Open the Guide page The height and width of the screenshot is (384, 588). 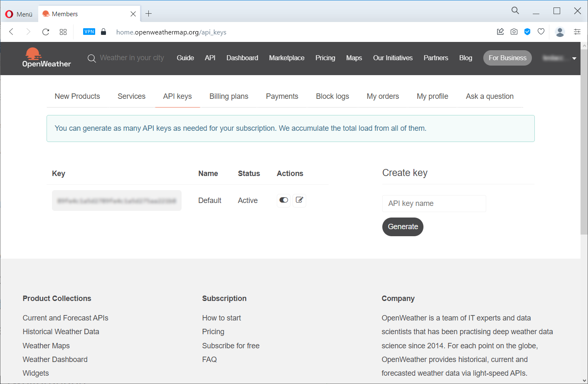click(185, 58)
